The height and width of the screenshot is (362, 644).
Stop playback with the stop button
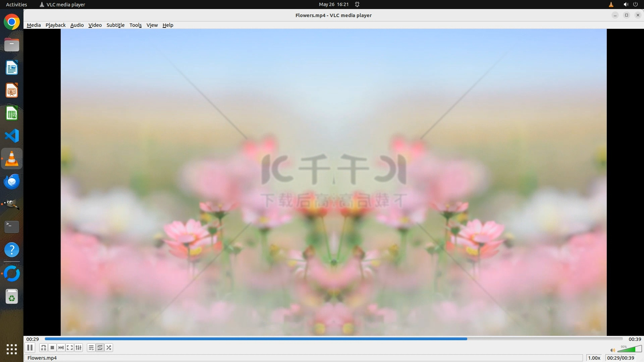tap(52, 348)
